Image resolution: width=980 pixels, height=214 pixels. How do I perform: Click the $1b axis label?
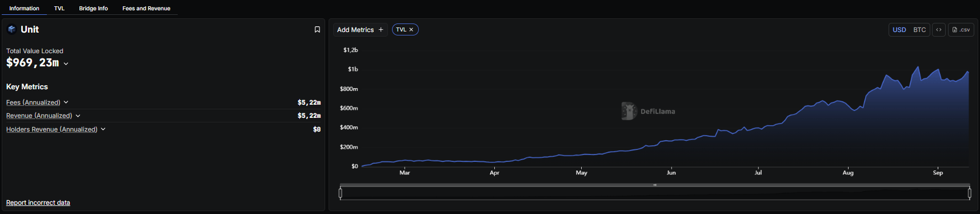[353, 69]
